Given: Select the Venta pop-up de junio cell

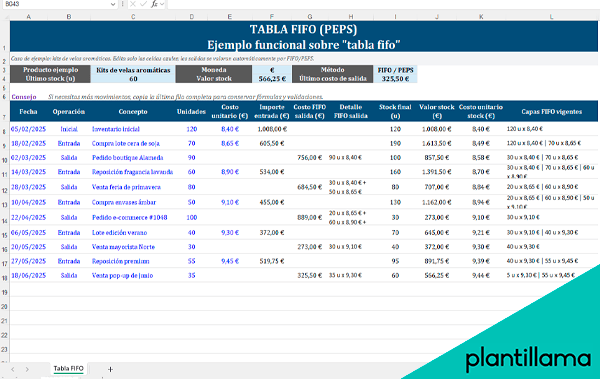Looking at the screenshot, I should (133, 276).
